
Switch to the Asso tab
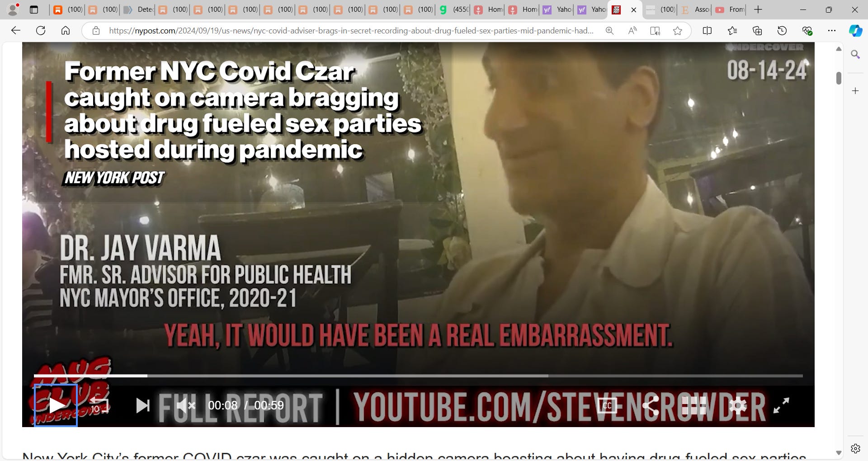tap(694, 9)
